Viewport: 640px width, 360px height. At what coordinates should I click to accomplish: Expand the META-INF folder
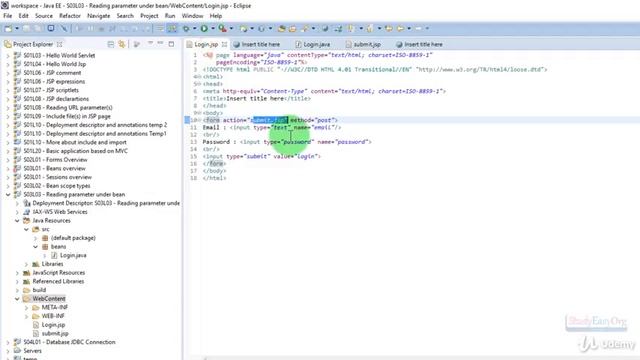27,308
